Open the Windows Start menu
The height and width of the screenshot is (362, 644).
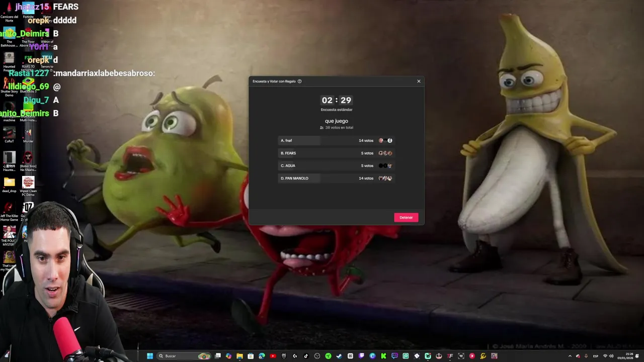pyautogui.click(x=150, y=356)
